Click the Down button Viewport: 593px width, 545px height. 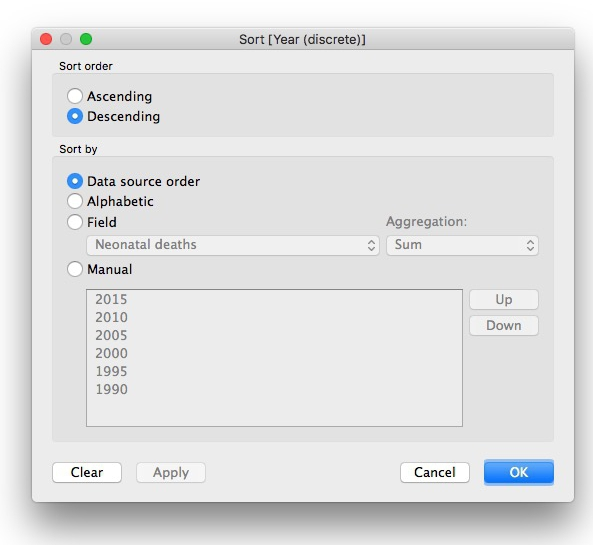[504, 325]
